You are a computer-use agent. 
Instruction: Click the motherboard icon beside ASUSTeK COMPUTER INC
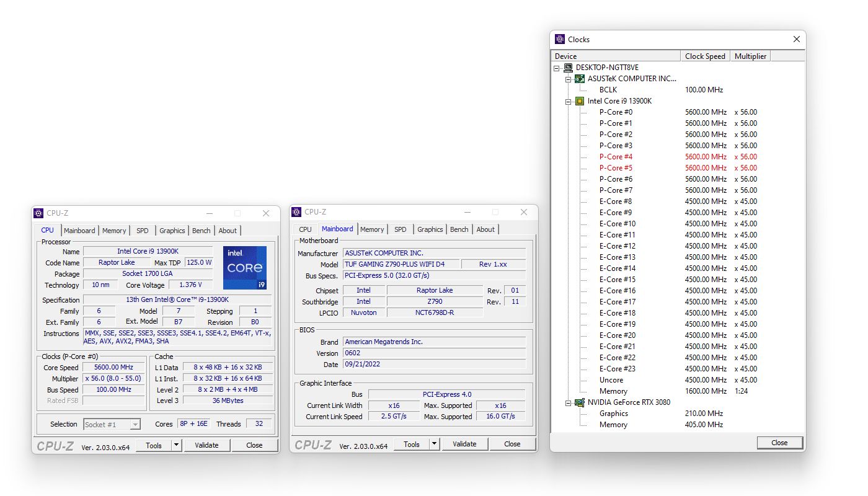tap(580, 79)
